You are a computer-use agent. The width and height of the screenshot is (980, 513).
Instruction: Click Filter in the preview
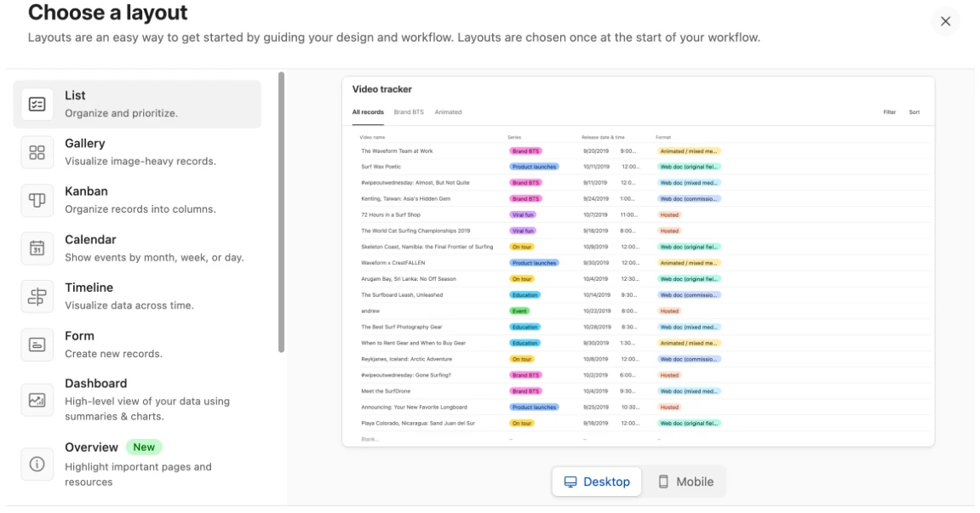[x=890, y=112]
